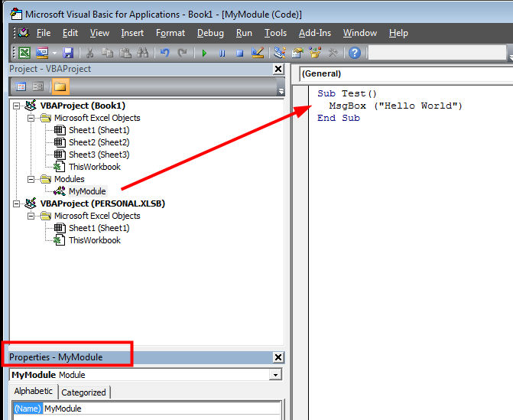Collapse the VBAProject (Book1) node

16,106
